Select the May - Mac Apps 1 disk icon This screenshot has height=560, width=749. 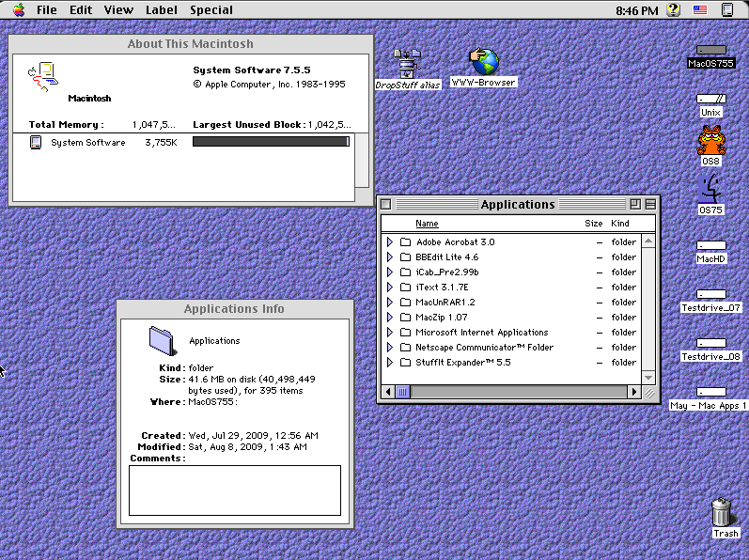(710, 392)
